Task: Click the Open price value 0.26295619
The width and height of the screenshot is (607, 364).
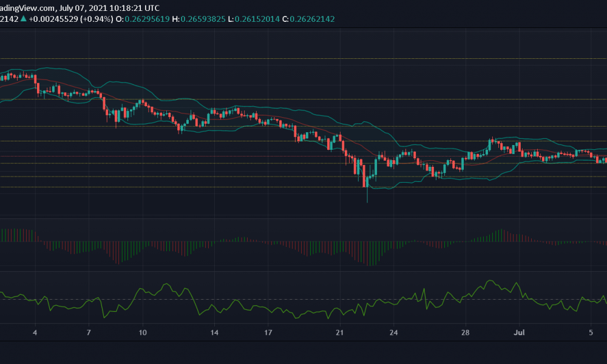Action: (x=147, y=19)
